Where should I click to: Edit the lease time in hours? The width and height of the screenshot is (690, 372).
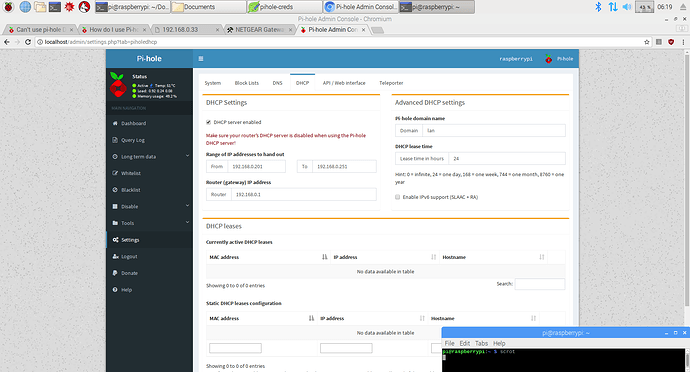coord(507,158)
